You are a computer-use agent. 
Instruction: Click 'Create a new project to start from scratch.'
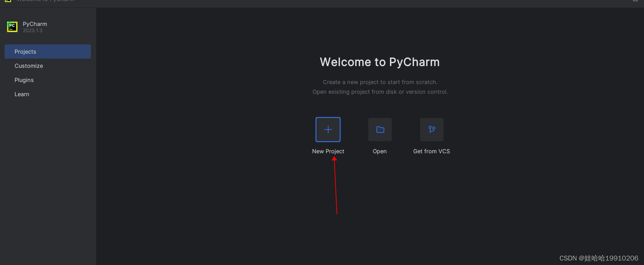[380, 82]
